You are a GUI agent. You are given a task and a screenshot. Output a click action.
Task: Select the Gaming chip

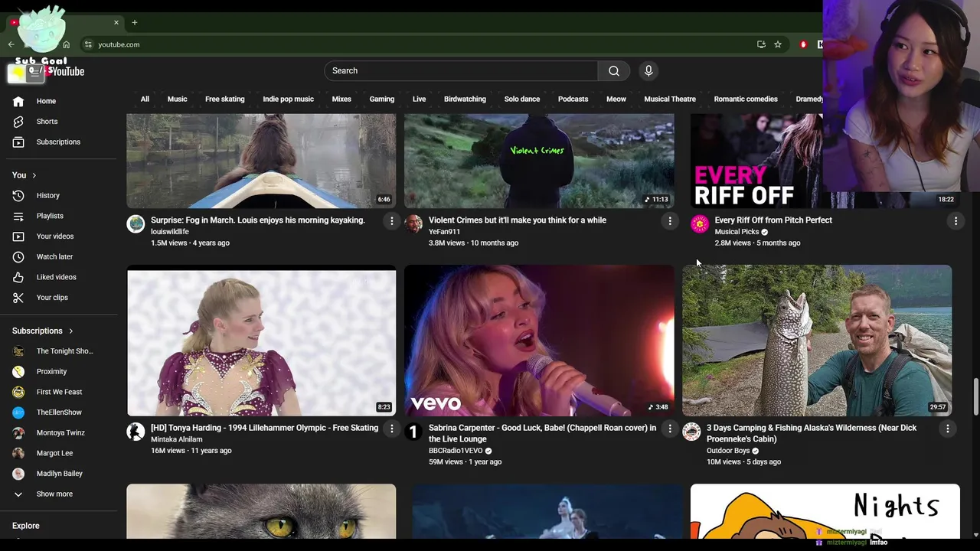pos(382,99)
